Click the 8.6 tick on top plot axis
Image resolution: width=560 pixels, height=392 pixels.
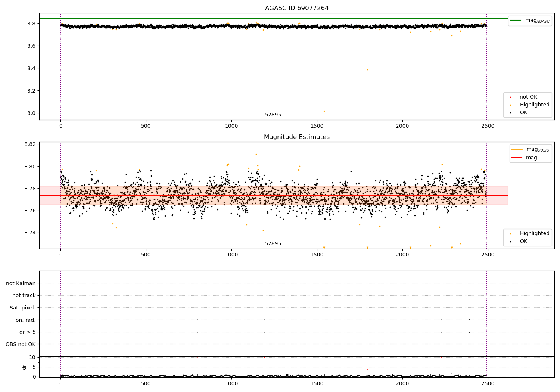pyautogui.click(x=32, y=46)
